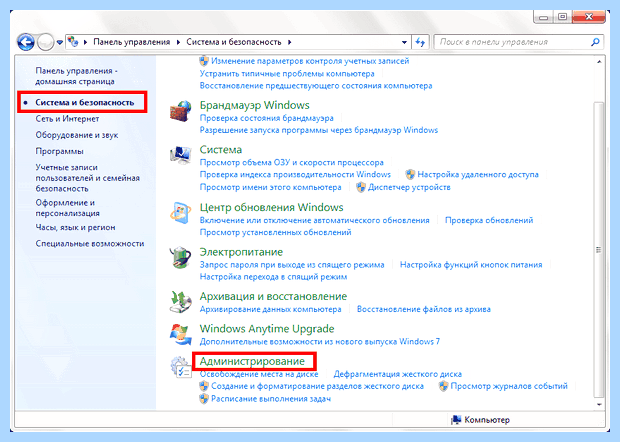The image size is (620, 442).
Task: Open Изменение параметров контроля учетных записей
Action: pos(310,61)
